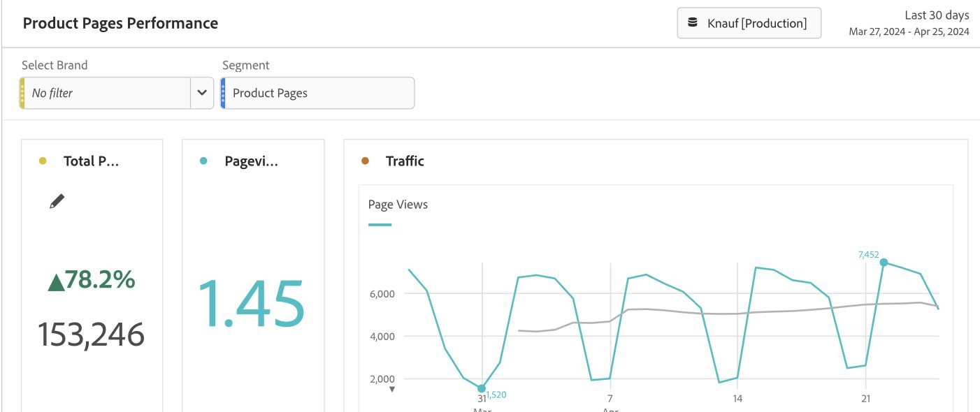
Task: Select the Product Pages segment chip
Action: (317, 93)
